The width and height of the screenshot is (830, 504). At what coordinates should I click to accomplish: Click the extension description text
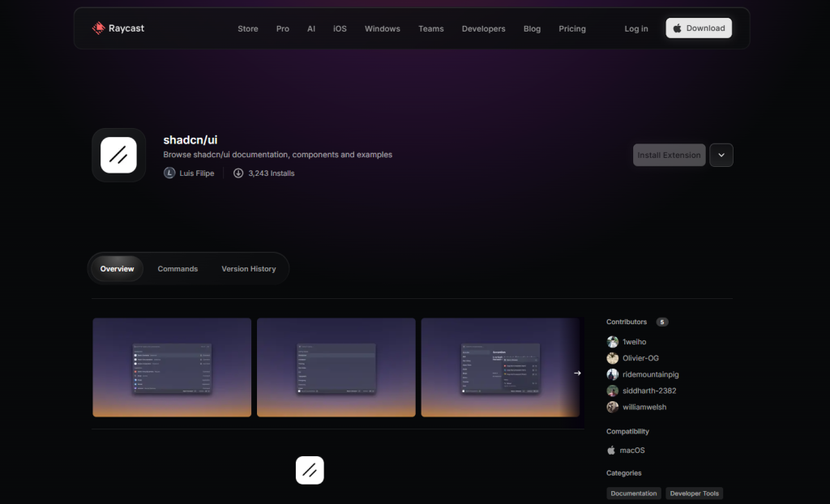[x=278, y=155]
